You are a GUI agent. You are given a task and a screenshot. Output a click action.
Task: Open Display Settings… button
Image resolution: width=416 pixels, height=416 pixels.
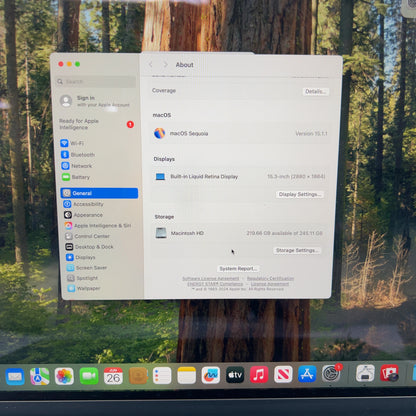point(300,194)
